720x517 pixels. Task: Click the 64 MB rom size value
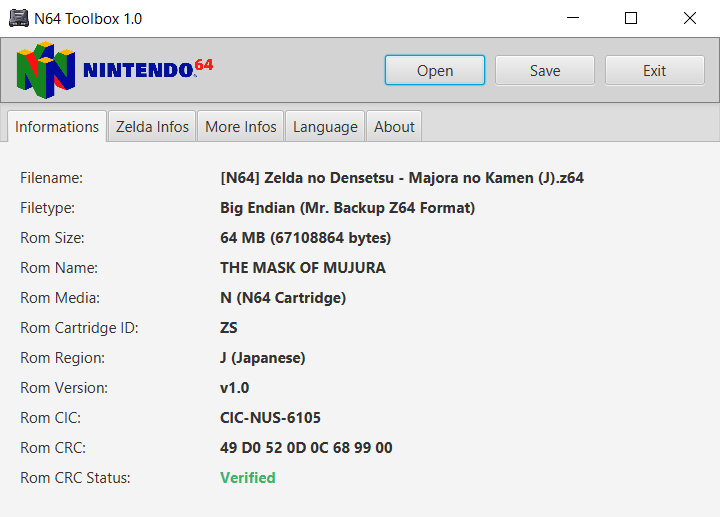coord(305,238)
